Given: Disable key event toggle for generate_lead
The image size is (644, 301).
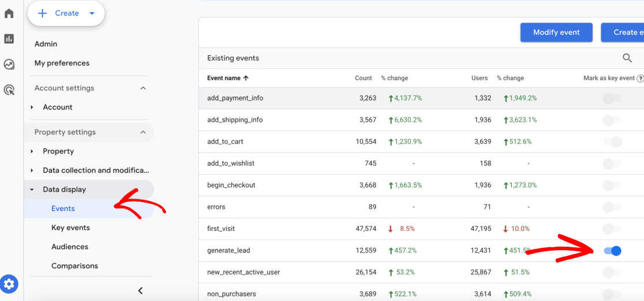Looking at the screenshot, I should click(612, 251).
